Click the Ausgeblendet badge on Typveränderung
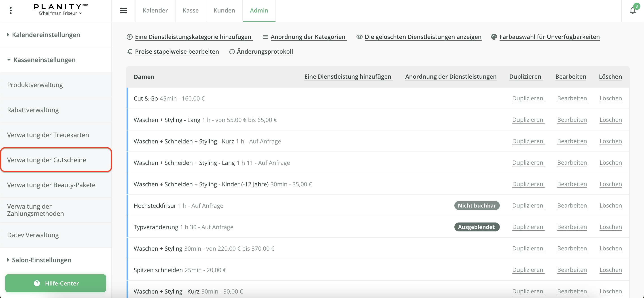 (477, 227)
